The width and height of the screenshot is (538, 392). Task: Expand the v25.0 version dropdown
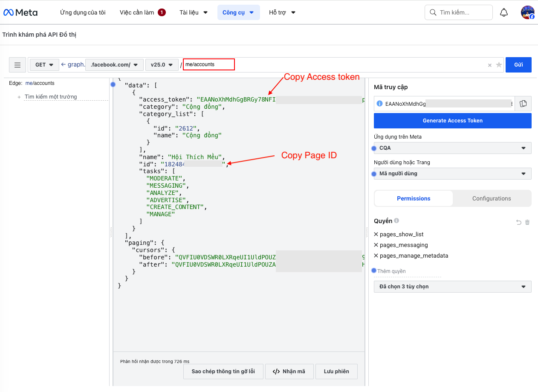[162, 65]
